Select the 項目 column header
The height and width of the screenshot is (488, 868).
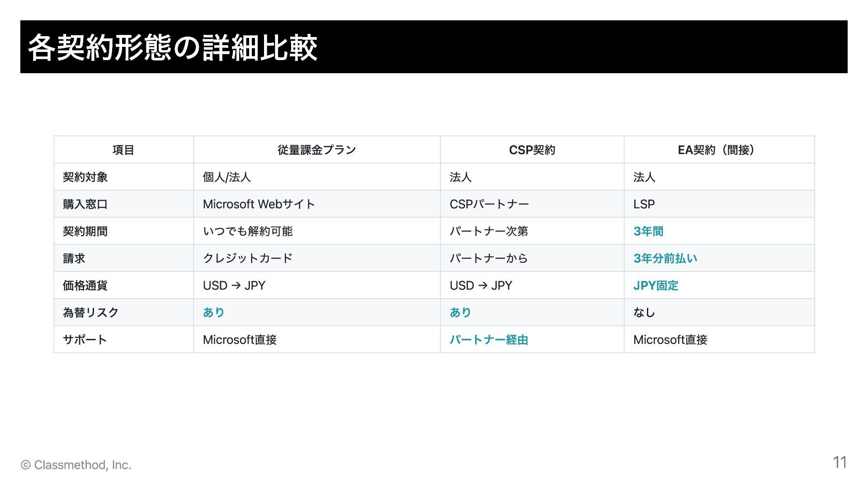(123, 150)
